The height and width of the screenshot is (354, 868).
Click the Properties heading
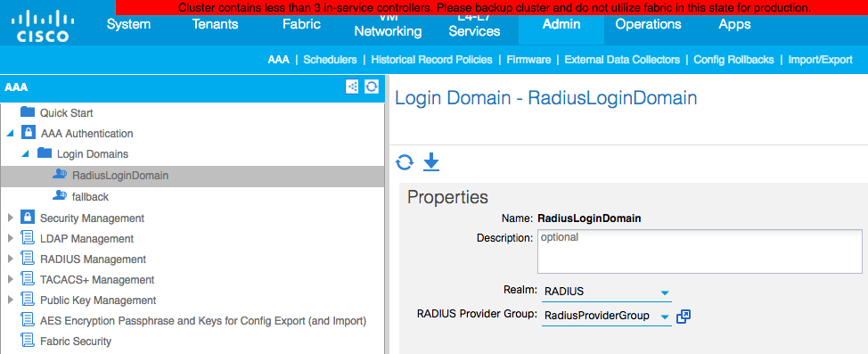pos(448,197)
